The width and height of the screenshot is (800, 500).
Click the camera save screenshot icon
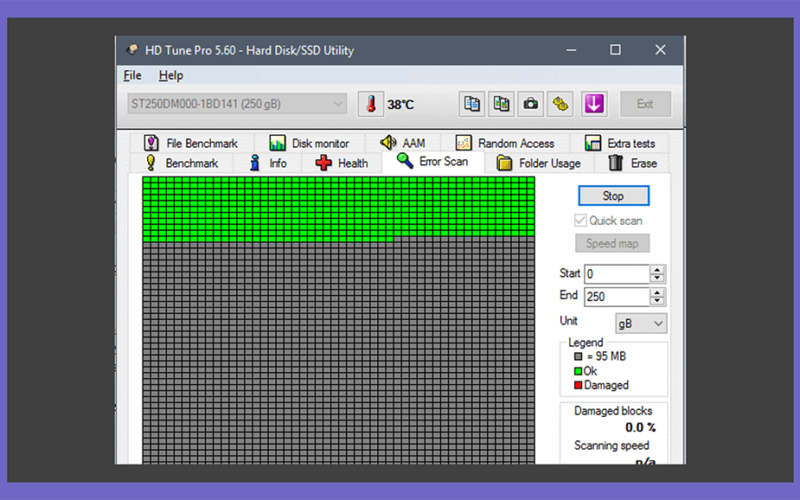point(531,104)
